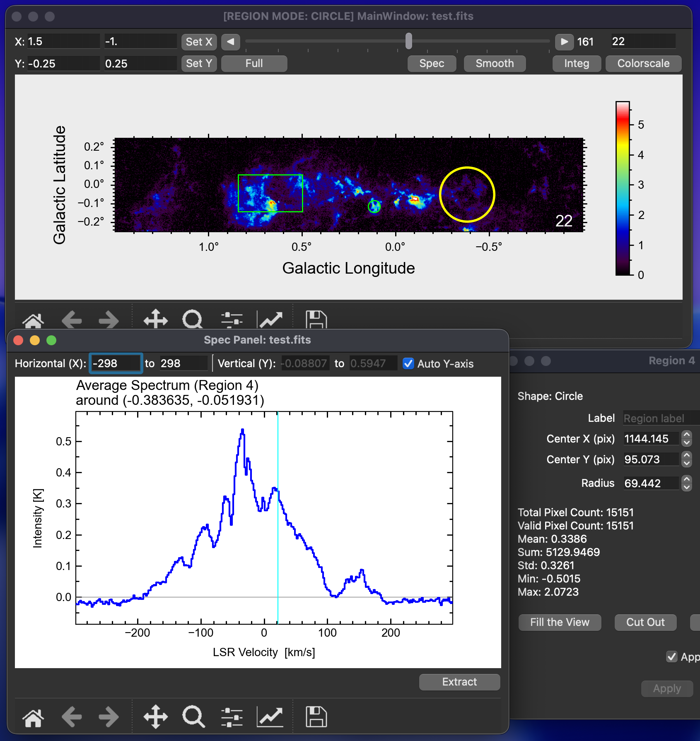
Task: Click the 'Shape: Circle' label
Action: pos(550,396)
